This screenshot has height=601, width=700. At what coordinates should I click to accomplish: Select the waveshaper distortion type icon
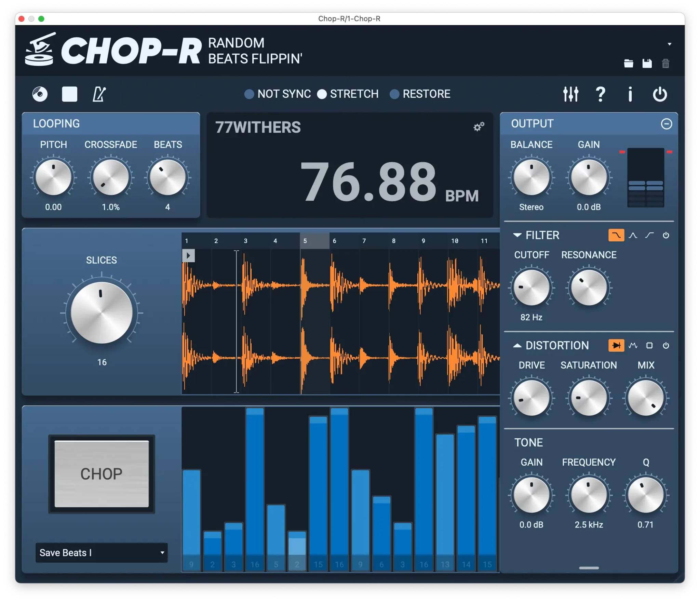click(x=633, y=346)
